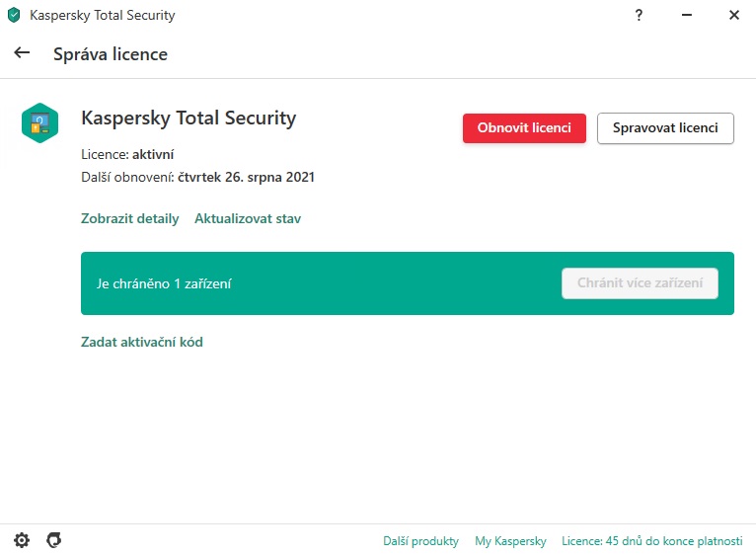Open help with the question mark
The image size is (756, 556).
(x=639, y=15)
